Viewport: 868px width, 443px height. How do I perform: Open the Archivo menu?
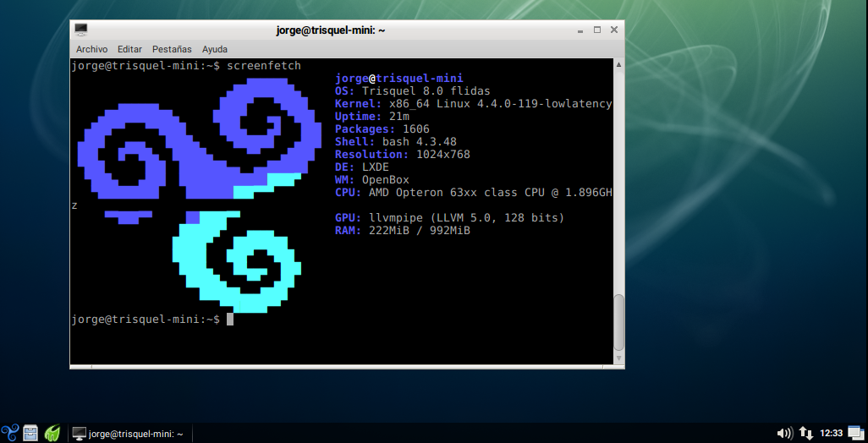tap(91, 50)
